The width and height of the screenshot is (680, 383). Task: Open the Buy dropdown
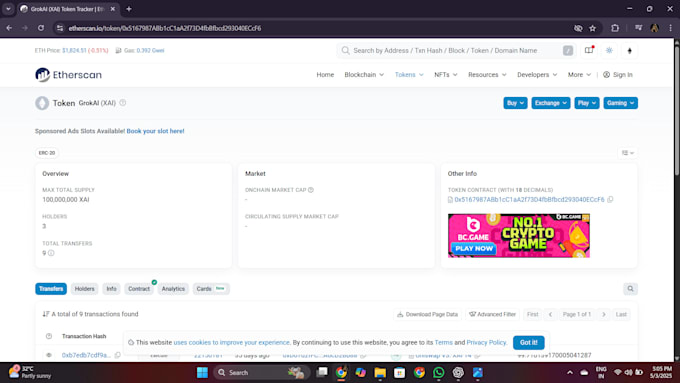(515, 103)
